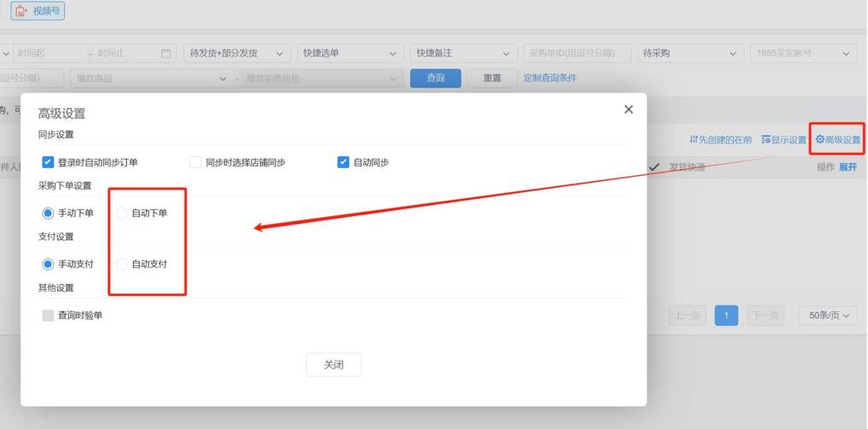Check the 查询时验单 checkbox

coord(48,316)
